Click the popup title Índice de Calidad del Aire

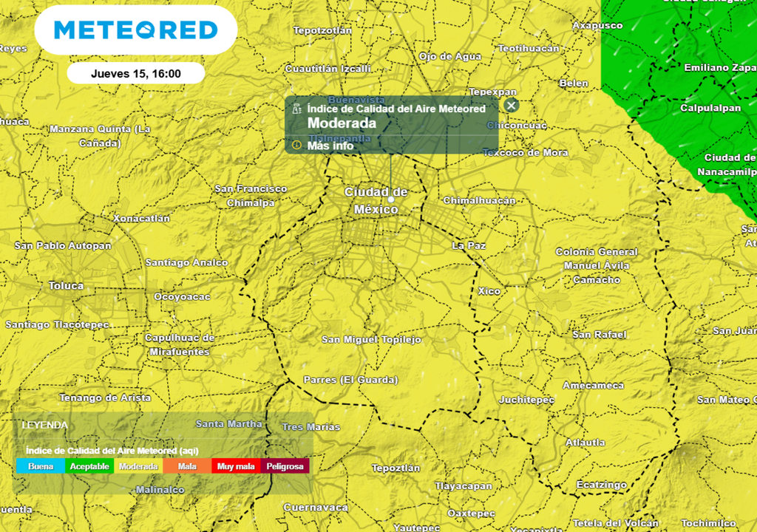point(396,109)
